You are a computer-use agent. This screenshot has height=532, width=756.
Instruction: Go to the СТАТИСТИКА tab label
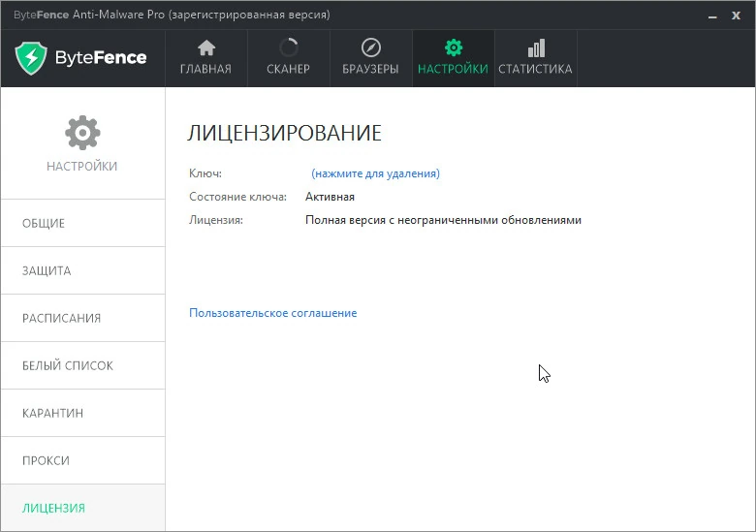[x=536, y=69]
